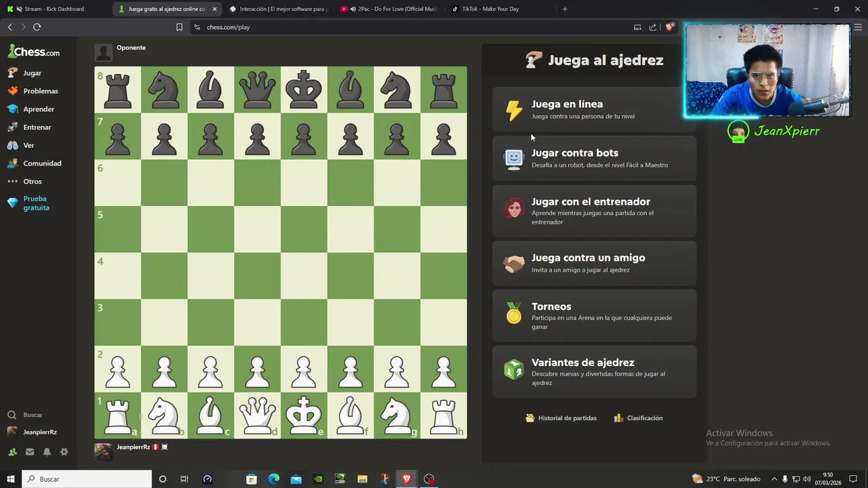This screenshot has height=488, width=868.
Task: Open the friends icon in sidebar
Action: coord(12,452)
